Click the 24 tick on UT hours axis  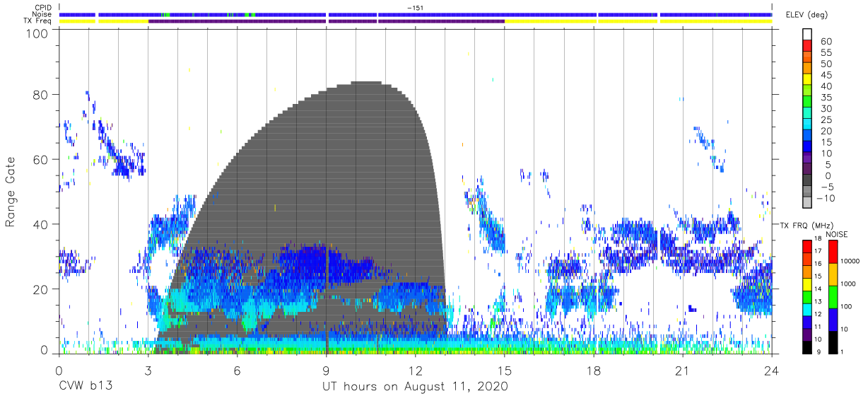tap(771, 371)
